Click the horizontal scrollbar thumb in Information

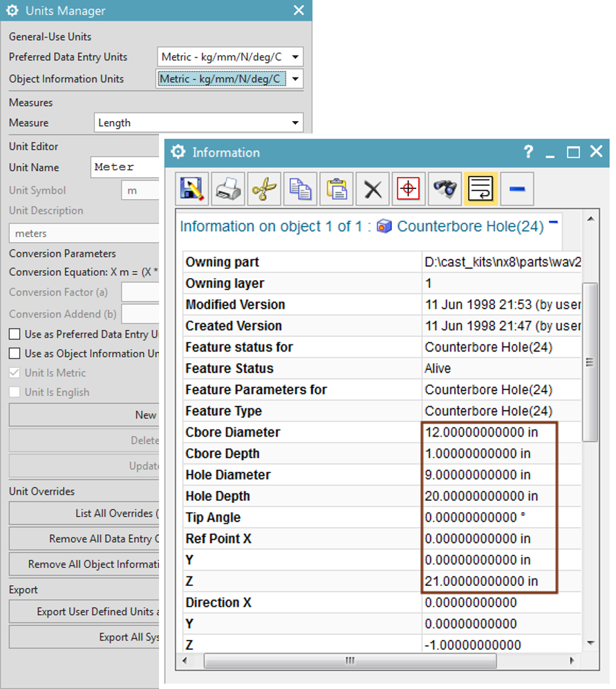tap(350, 661)
